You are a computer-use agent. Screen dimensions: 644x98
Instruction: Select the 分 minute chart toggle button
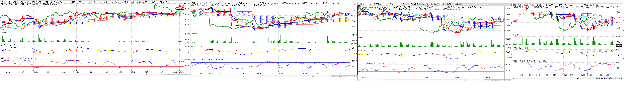(x=420, y=4)
